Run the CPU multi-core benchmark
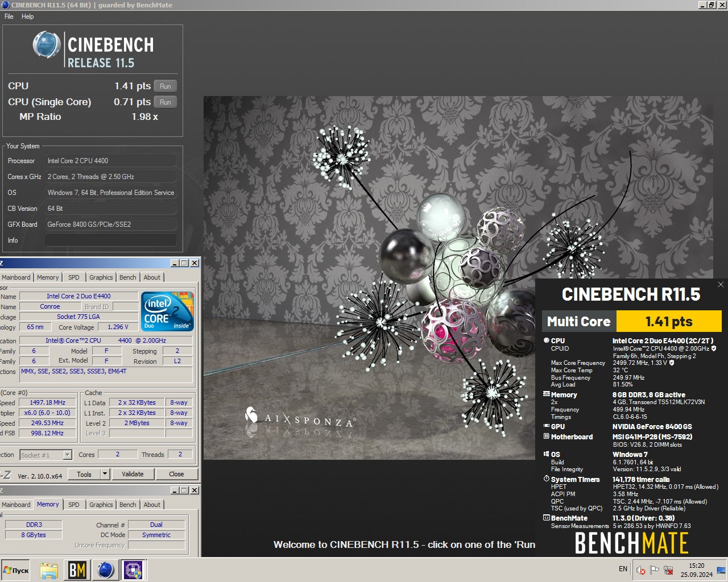 click(166, 86)
